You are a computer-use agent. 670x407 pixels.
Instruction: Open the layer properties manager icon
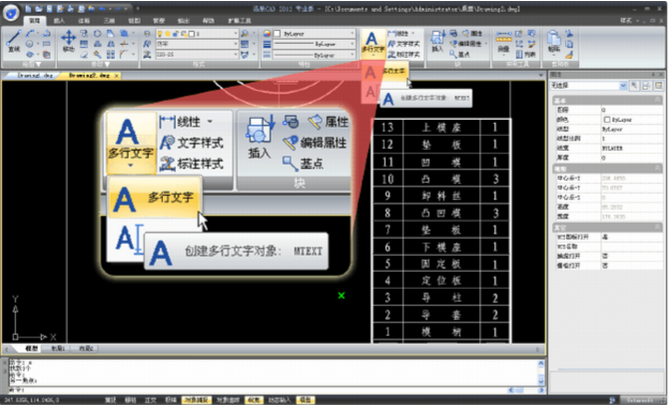[x=147, y=33]
